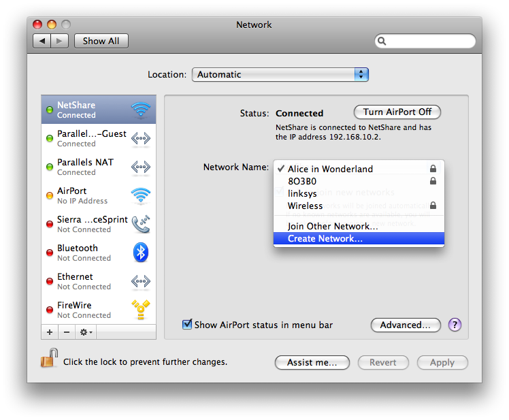Viewport: 509px width, 420px height.
Task: Focus the search field
Action: (x=425, y=41)
